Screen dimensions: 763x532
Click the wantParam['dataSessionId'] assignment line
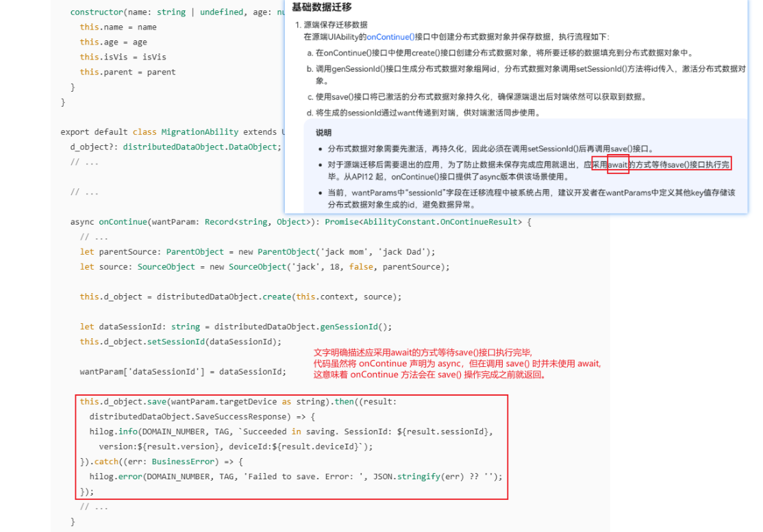(183, 372)
